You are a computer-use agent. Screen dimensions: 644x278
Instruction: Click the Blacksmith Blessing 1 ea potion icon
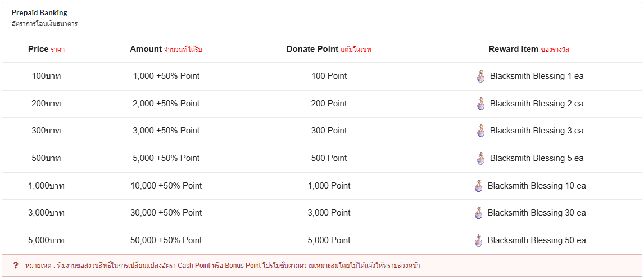pyautogui.click(x=480, y=77)
